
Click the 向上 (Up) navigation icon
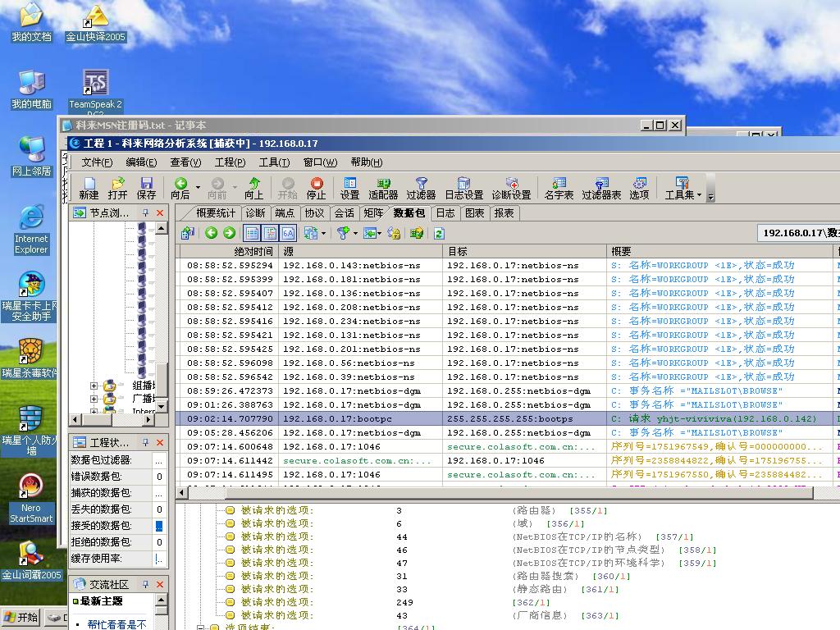click(253, 188)
